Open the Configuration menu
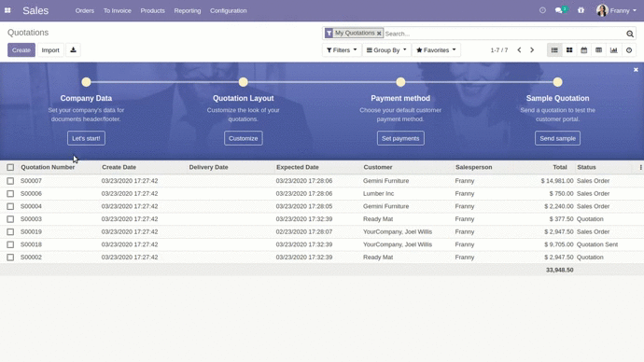This screenshot has width=644, height=362. (x=229, y=10)
